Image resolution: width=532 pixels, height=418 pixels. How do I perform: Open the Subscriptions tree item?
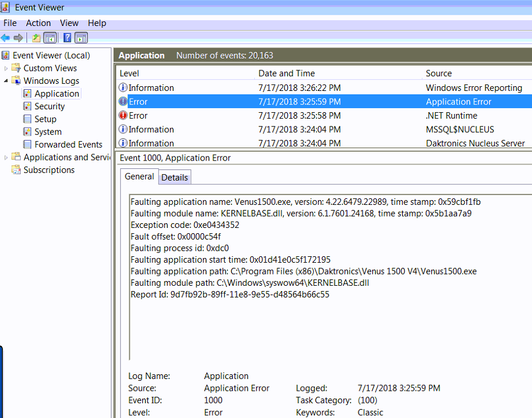(x=49, y=170)
